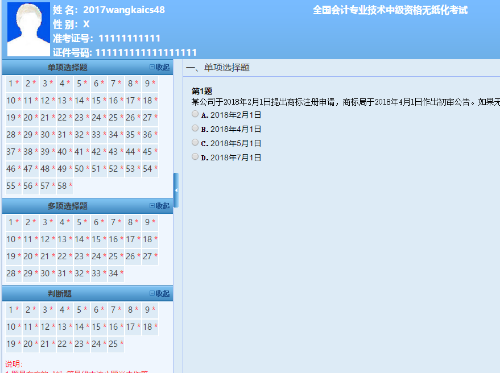Click the 准考证号 11111111111 text
The width and height of the screenshot is (500, 373).
pyautogui.click(x=106, y=38)
